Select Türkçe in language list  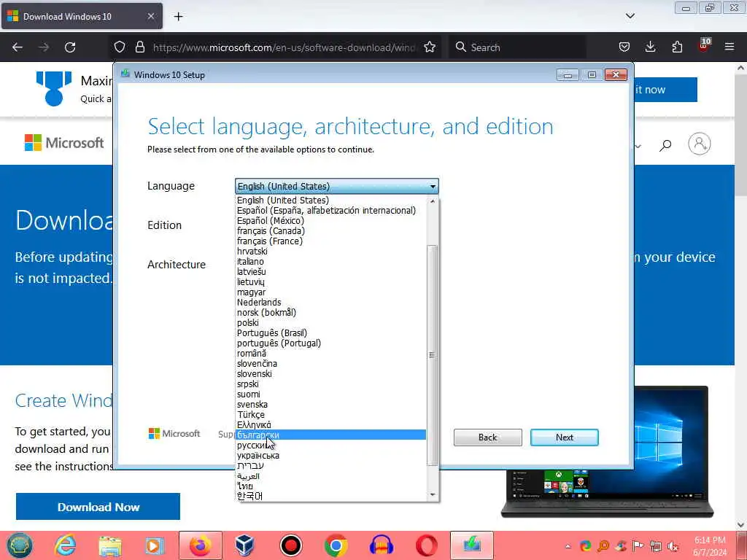[330, 415]
